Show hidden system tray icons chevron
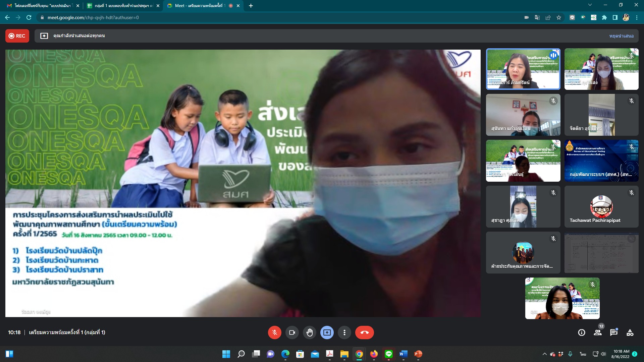The width and height of the screenshot is (644, 362). [x=544, y=354]
